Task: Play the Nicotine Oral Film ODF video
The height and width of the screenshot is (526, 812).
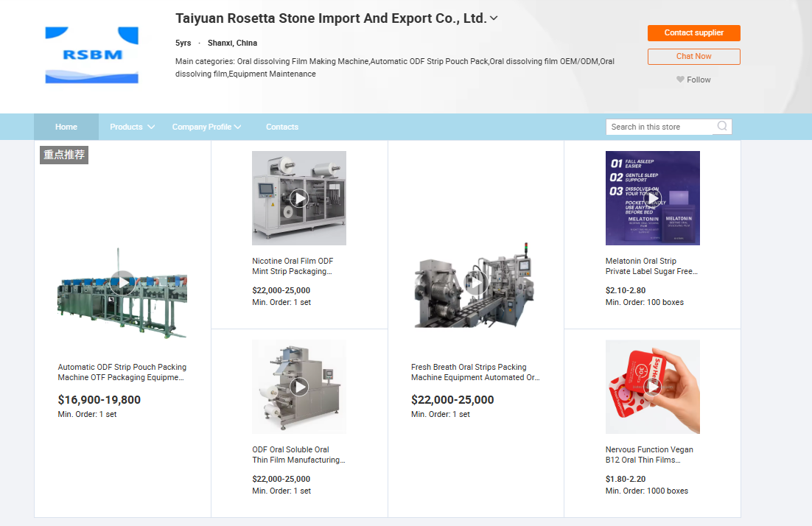Action: [299, 197]
